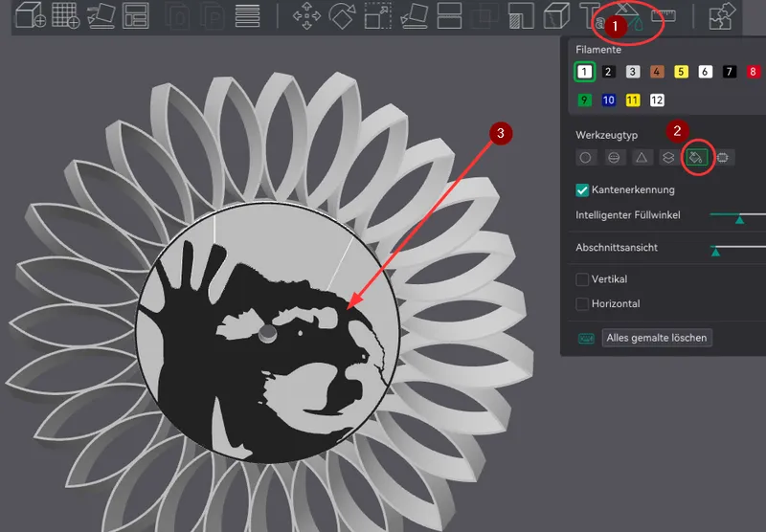Select filament 3 light gray swatch

(x=633, y=72)
